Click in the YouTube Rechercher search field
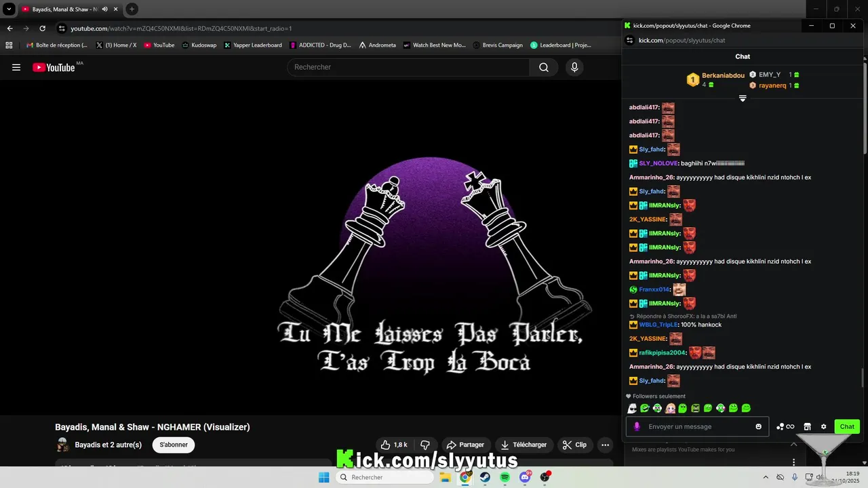The height and width of the screenshot is (488, 868). (x=408, y=67)
